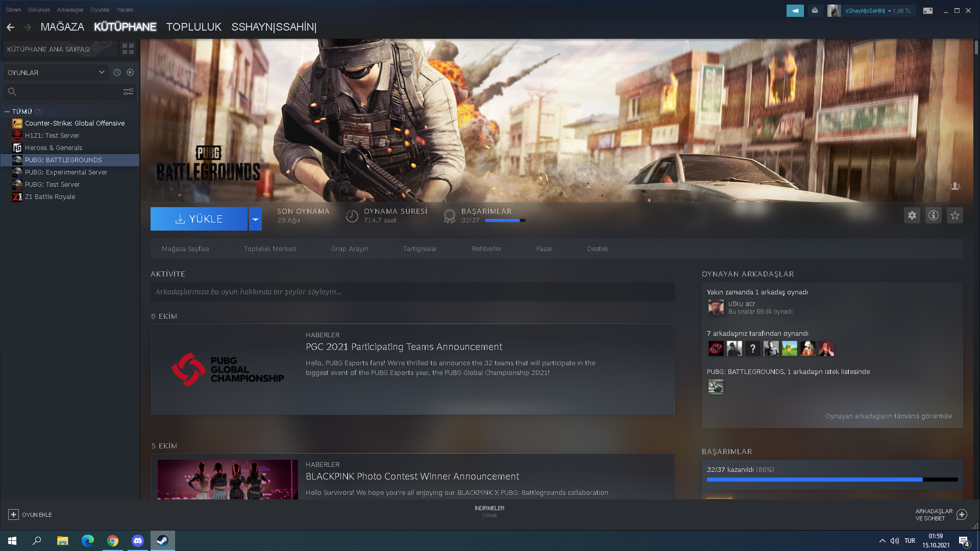980x551 pixels.
Task: Go forward with the right arrow
Action: click(x=28, y=27)
